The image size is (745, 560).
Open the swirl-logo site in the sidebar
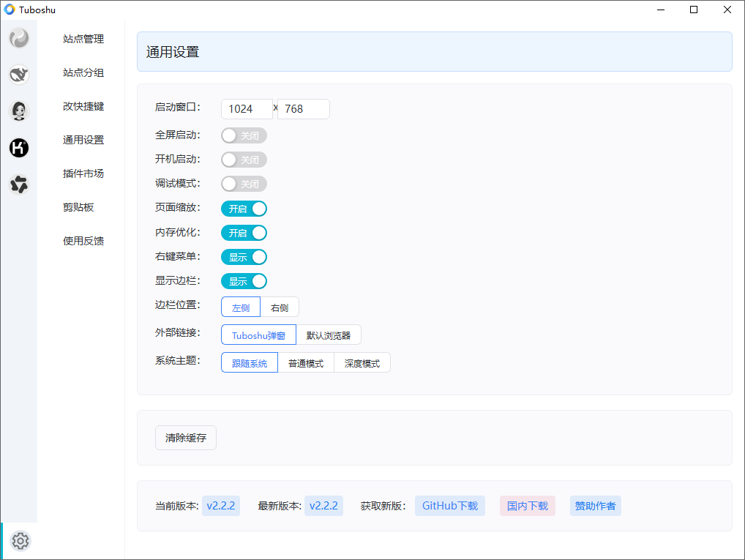19,38
